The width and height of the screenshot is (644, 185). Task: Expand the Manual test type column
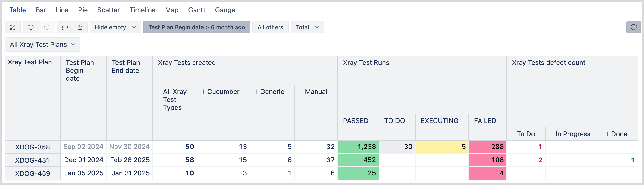301,92
